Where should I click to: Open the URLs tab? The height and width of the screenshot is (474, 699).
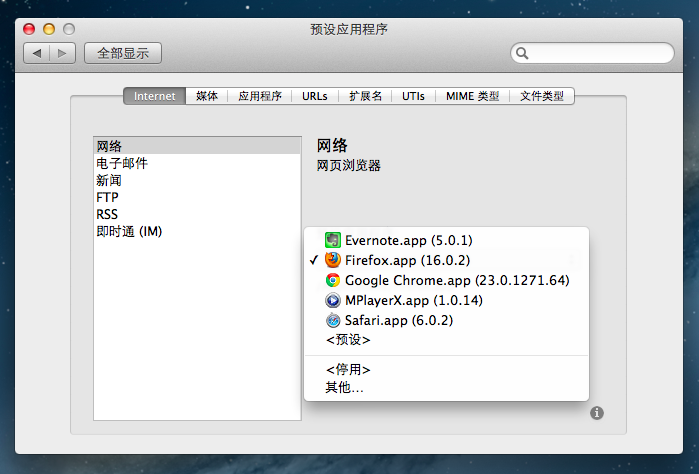[315, 96]
